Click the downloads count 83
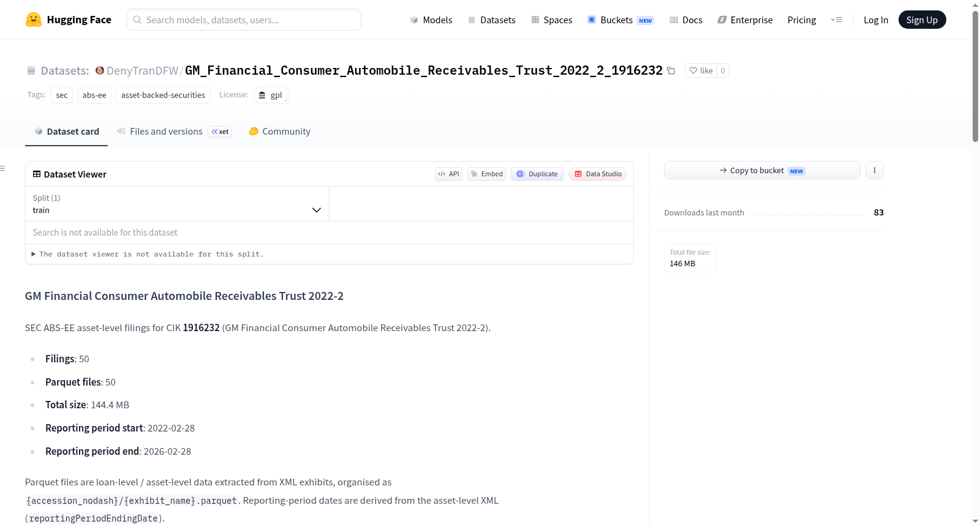This screenshot has height=527, width=980. click(x=878, y=212)
